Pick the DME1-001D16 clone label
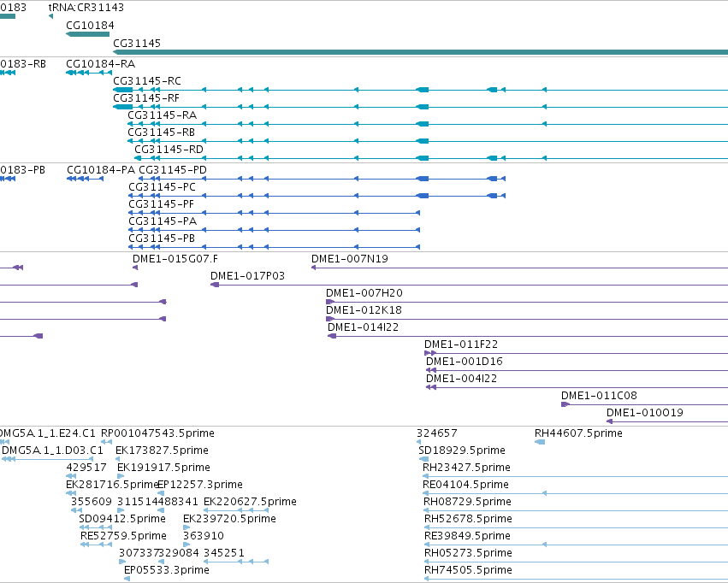The width and height of the screenshot is (728, 583). pyautogui.click(x=465, y=362)
